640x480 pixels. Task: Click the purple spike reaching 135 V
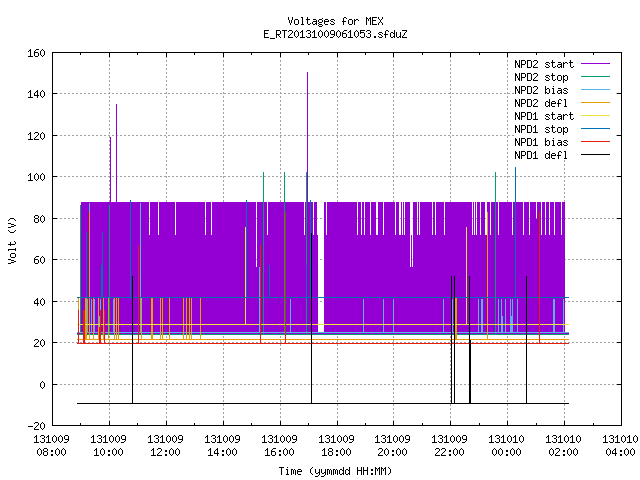116,153
